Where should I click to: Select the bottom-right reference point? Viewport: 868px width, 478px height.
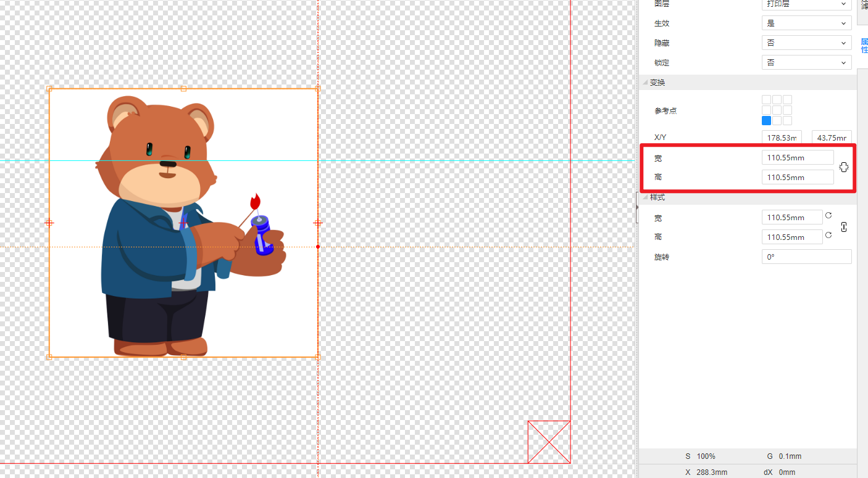point(787,120)
